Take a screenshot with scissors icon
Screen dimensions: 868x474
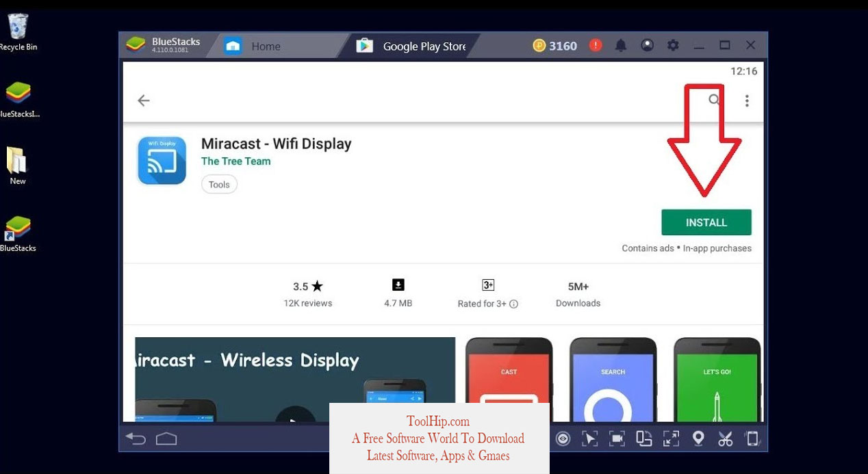(x=726, y=438)
